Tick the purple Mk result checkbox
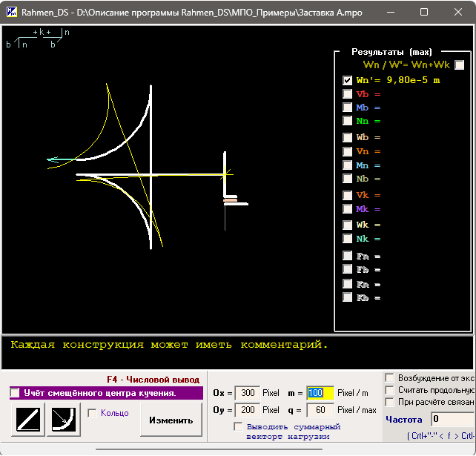Screen dimensions: 476x456 pos(347,210)
